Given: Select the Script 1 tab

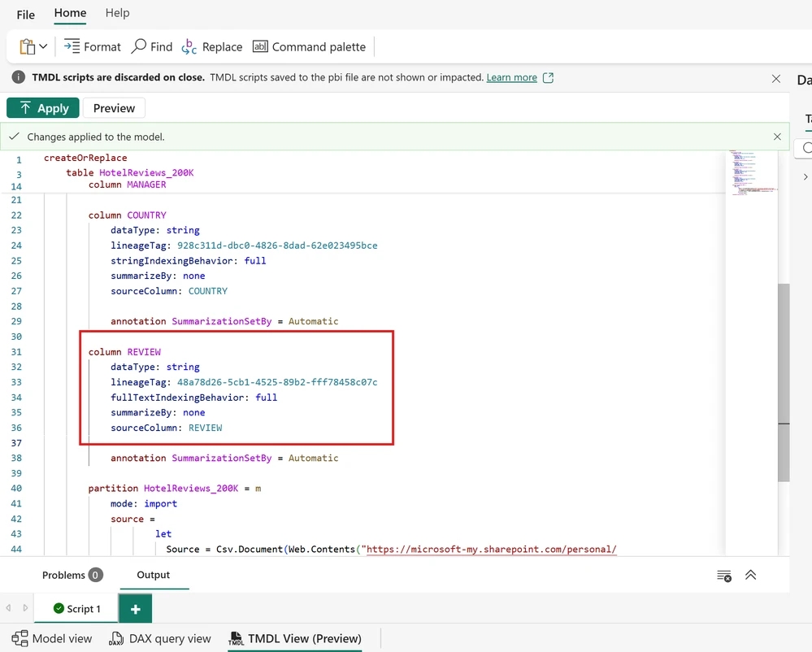Looking at the screenshot, I should pyautogui.click(x=76, y=608).
